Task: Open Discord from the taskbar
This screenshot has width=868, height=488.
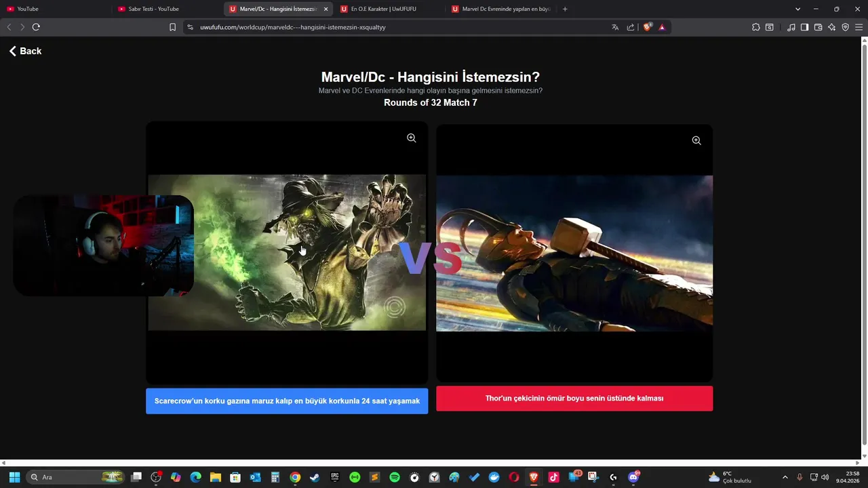Action: coord(633,477)
